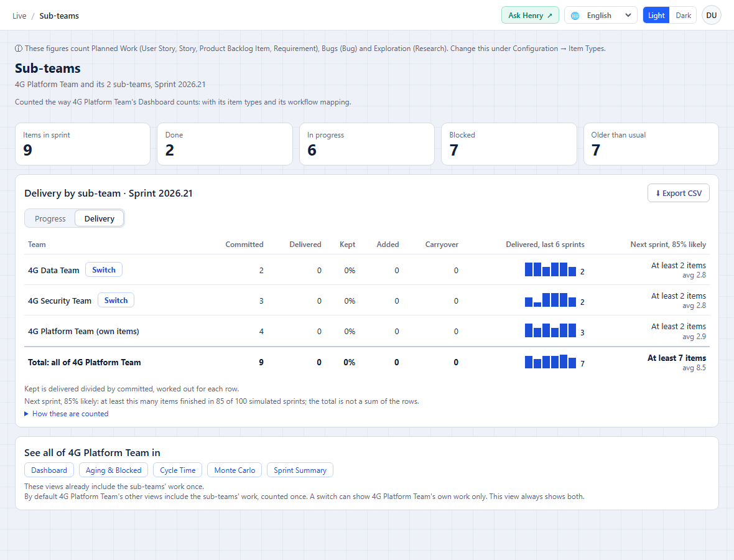Viewport: 734px width, 560px height.
Task: Click the 'Done' summary card
Action: [225, 144]
